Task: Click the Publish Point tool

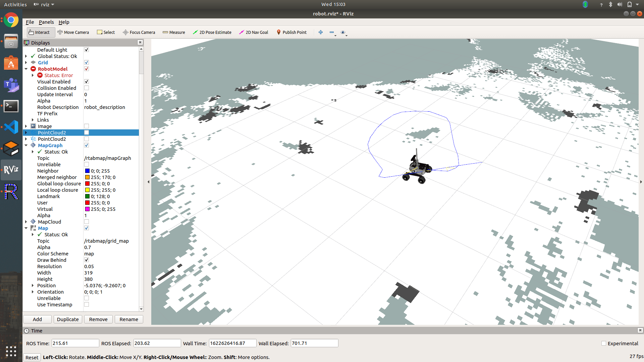Action: click(291, 32)
